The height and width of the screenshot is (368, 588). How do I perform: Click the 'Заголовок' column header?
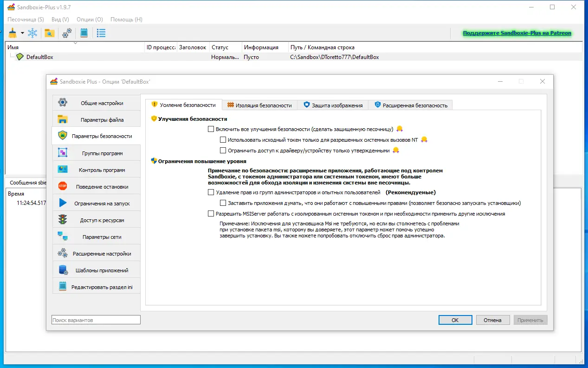click(193, 47)
